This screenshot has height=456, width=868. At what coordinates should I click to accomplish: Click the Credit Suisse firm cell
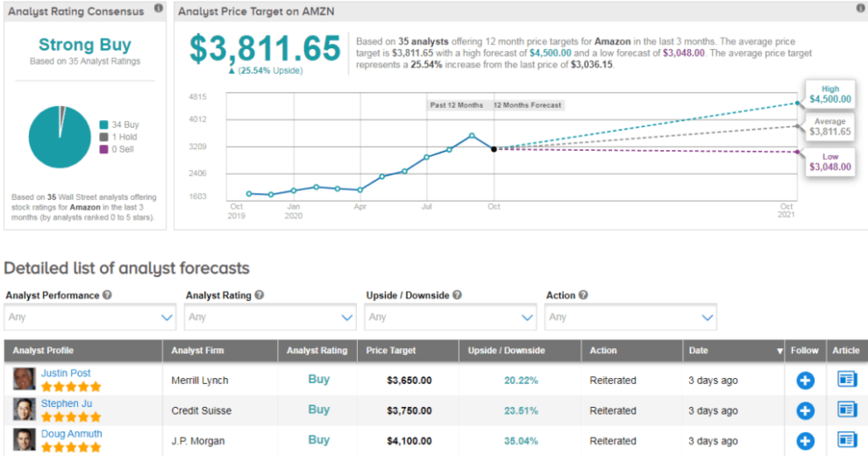(x=202, y=410)
